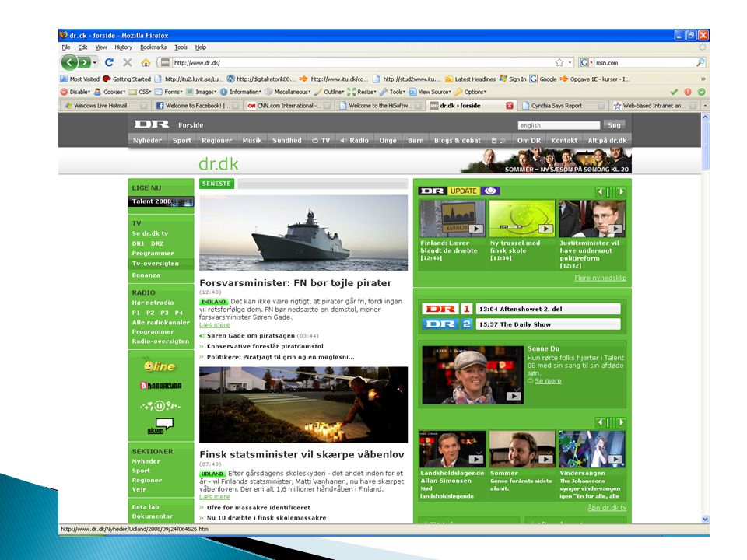Bookmark this page with the star icon

coord(559,62)
